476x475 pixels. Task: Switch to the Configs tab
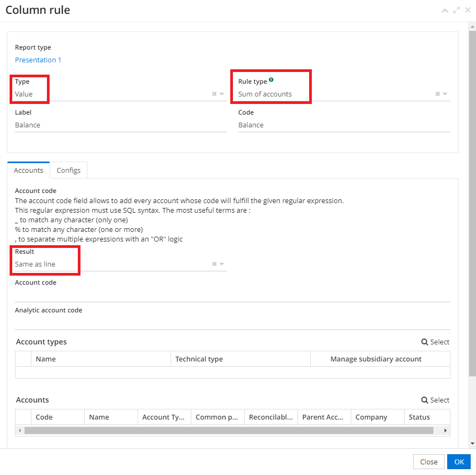(x=69, y=170)
